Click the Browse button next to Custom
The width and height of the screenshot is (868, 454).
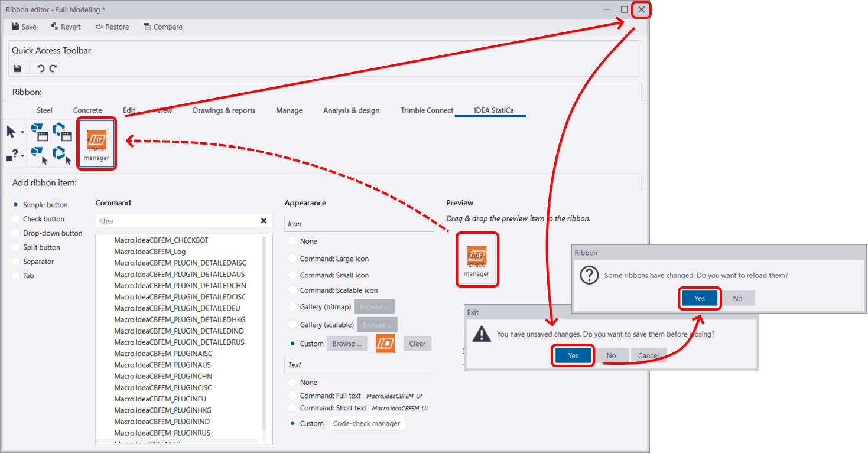[347, 344]
